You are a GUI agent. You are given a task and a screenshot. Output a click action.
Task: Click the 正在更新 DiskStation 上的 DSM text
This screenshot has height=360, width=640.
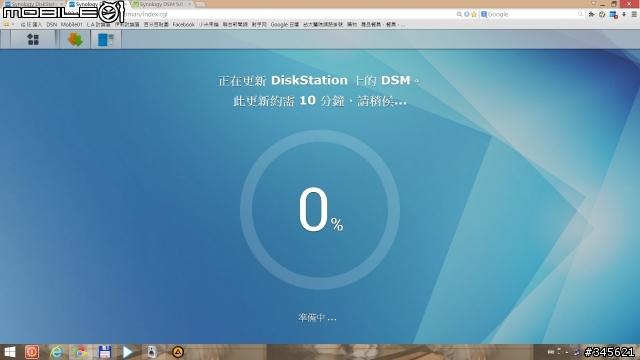coord(318,80)
